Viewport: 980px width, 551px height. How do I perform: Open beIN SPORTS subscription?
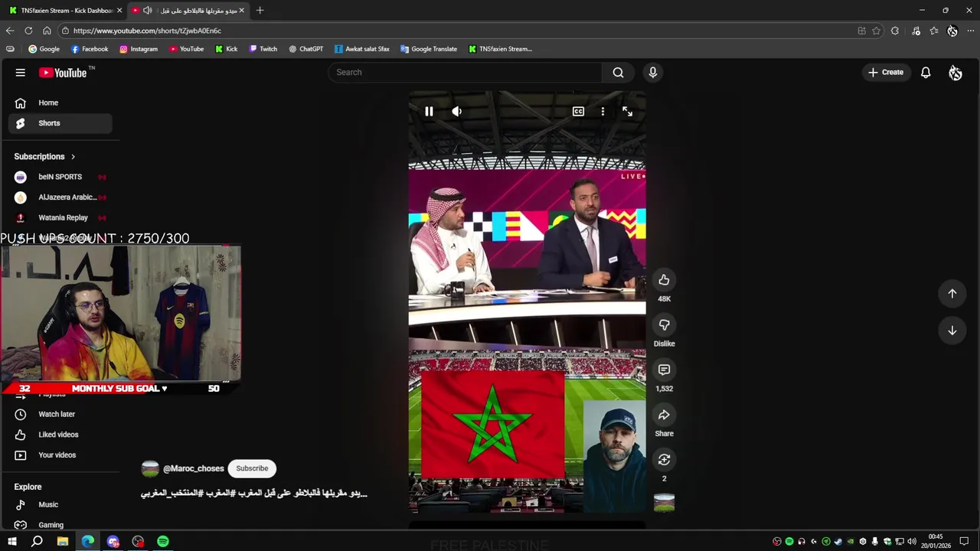click(60, 177)
